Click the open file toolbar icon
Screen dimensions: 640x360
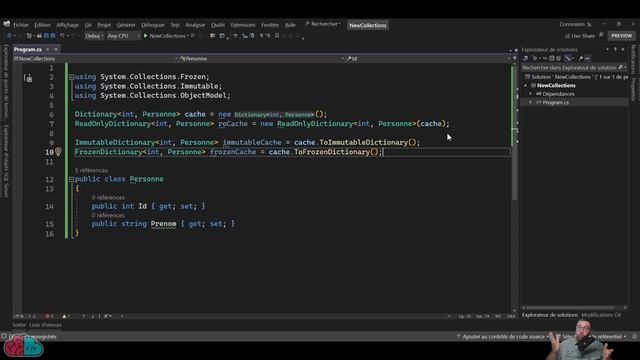tap(39, 36)
